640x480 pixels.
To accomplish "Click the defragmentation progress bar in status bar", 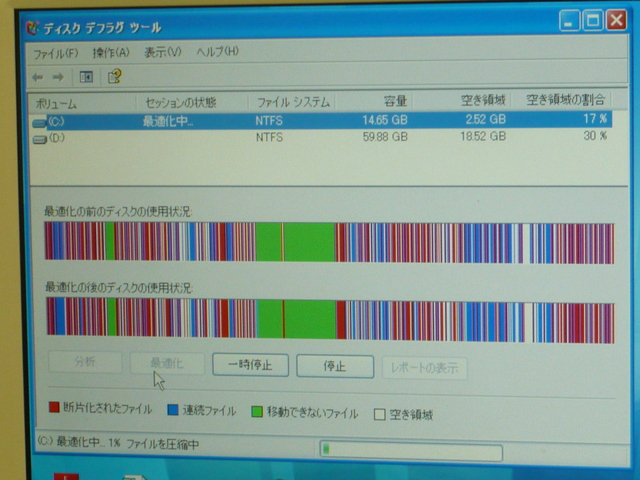I will tap(410, 449).
